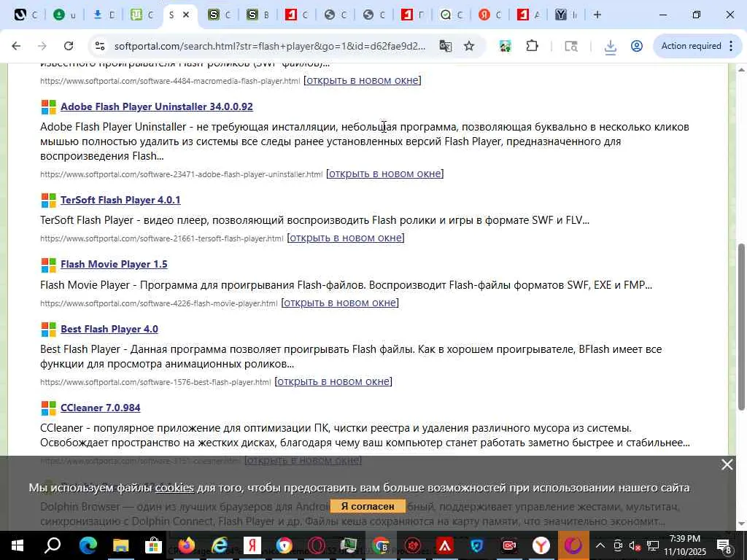This screenshot has height=560, width=747.
Task: Click Windows icon beside CCleaner
Action: [49, 408]
